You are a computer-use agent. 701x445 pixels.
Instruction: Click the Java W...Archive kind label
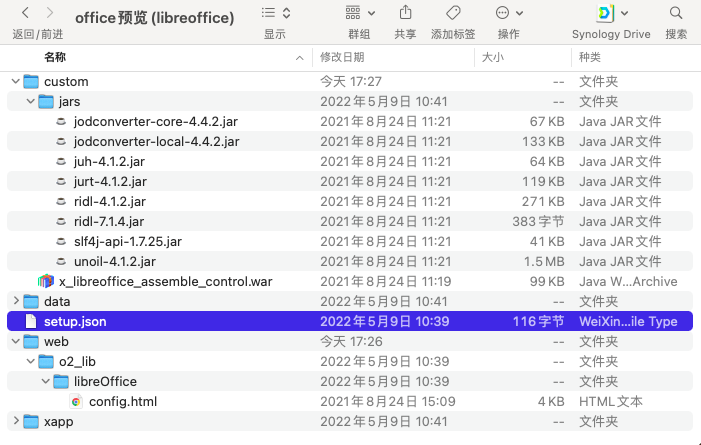(x=628, y=282)
